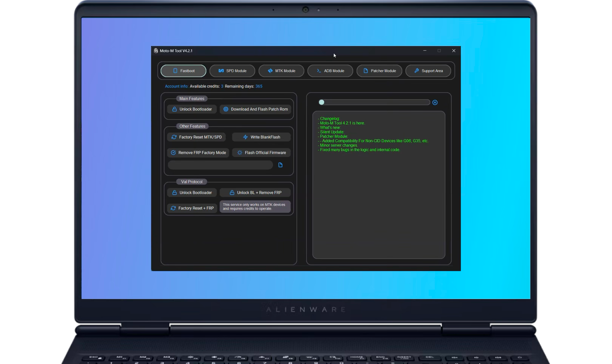Click the changelog log output area
Viewport: 612px width, 364px height.
(379, 185)
